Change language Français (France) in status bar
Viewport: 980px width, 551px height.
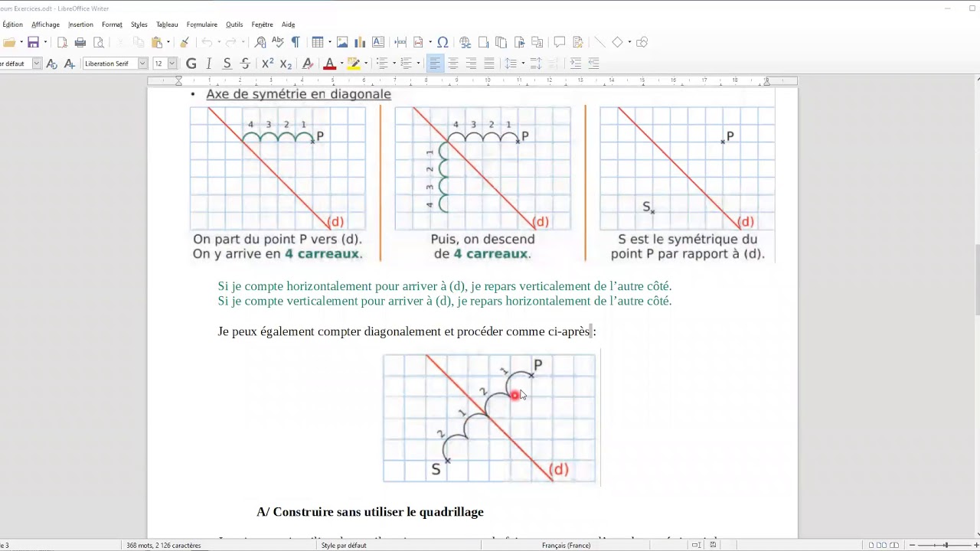click(x=566, y=546)
